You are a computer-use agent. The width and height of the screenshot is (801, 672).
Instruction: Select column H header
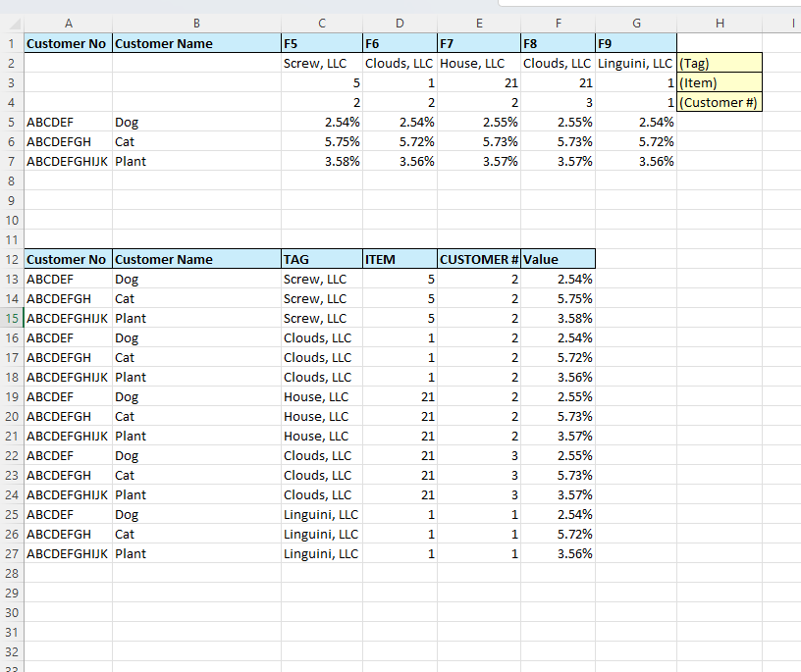(x=720, y=24)
